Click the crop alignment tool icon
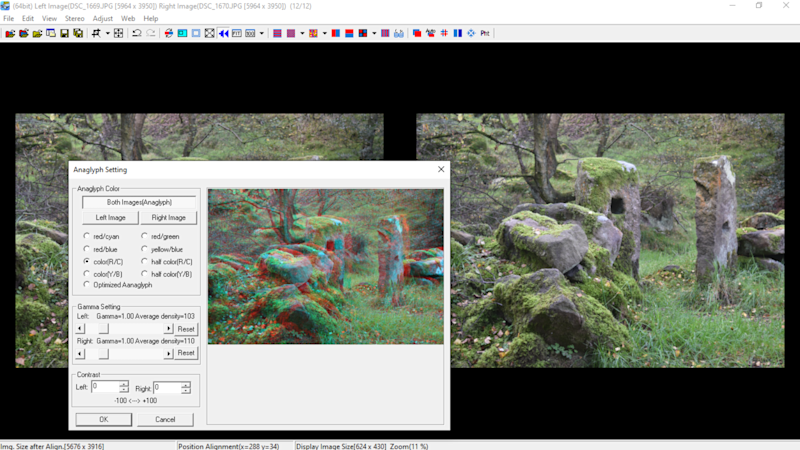Viewport: 800px width, 450px height. (x=96, y=33)
